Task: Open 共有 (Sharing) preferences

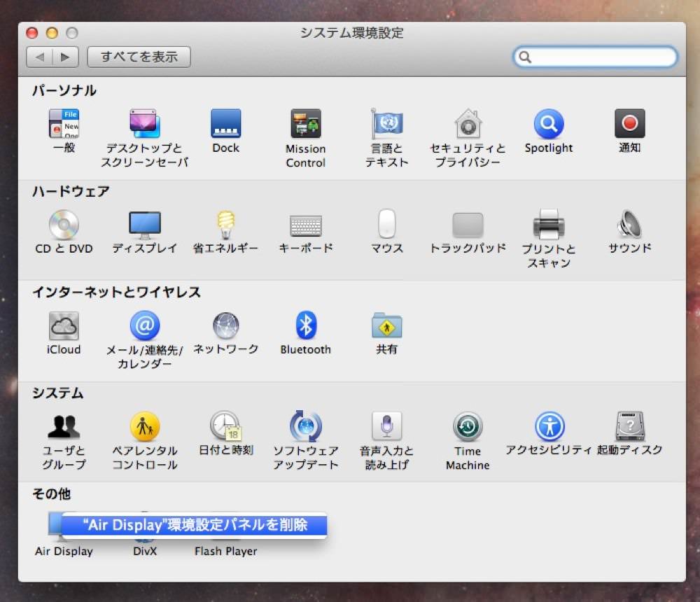Action: [387, 325]
